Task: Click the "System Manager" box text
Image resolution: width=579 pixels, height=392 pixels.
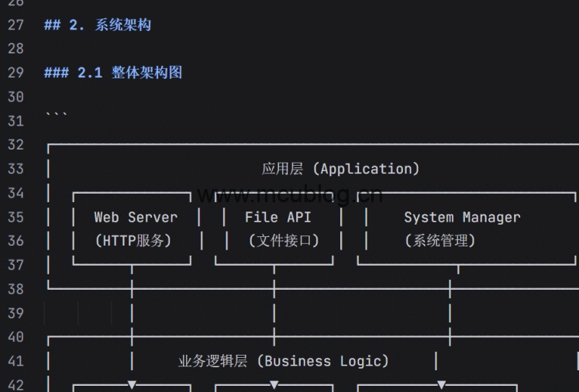Action: tap(462, 218)
